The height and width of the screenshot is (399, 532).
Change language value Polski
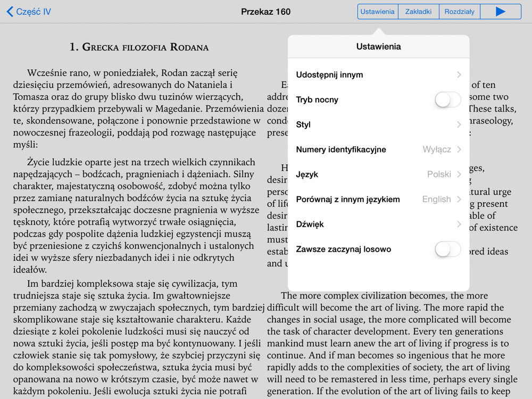coord(439,174)
